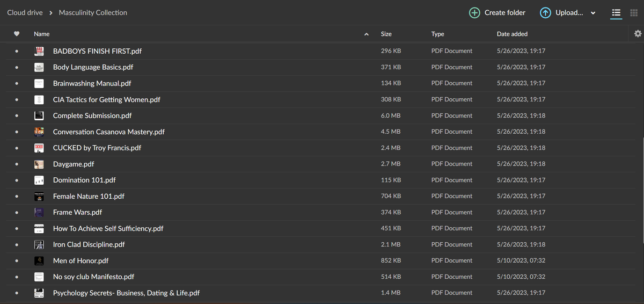Screen dimensions: 644x304
Task: Click Men of Honor.pdf cover icon
Action: 39,260
